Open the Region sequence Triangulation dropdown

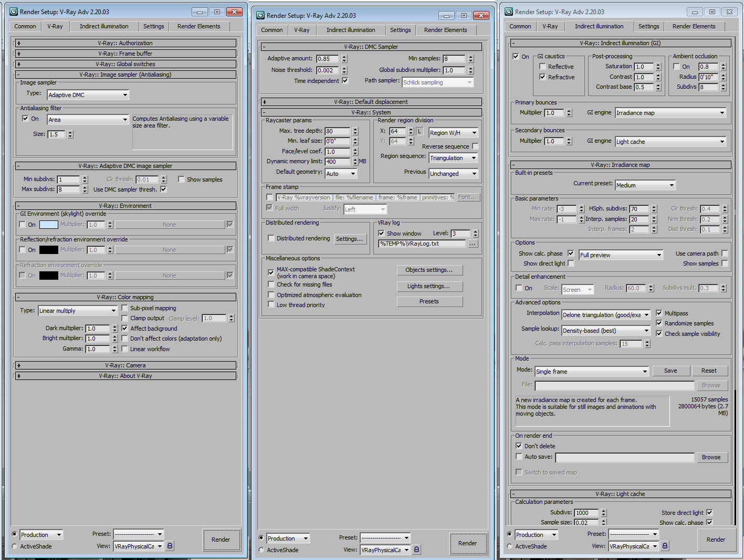click(x=453, y=158)
